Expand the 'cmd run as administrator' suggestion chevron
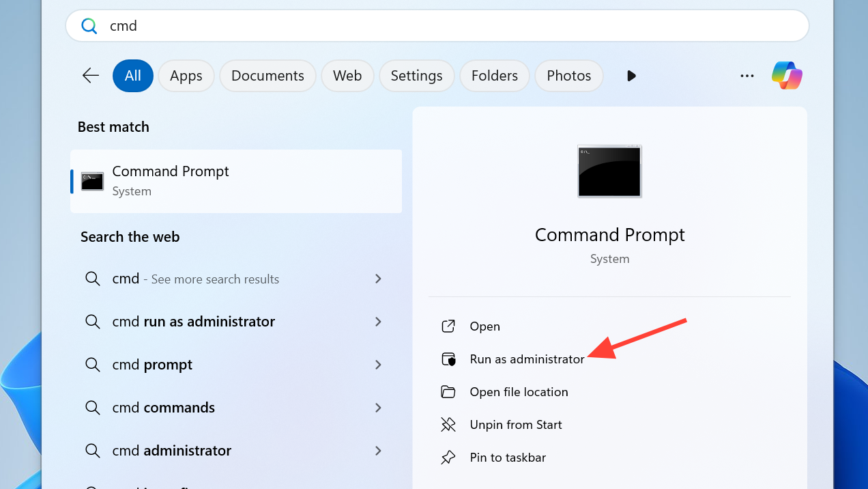868x489 pixels. [378, 322]
